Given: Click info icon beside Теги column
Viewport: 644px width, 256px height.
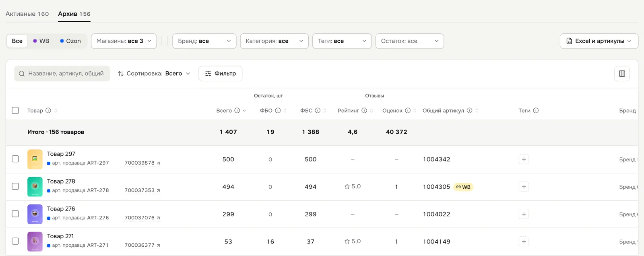Looking at the screenshot, I should click(536, 111).
